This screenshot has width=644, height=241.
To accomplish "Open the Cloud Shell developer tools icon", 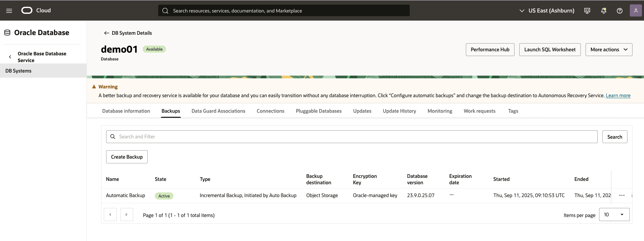I will coord(587,11).
